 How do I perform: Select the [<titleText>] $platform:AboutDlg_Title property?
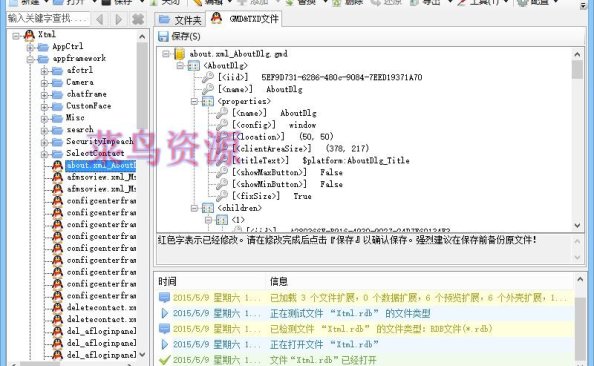[x=321, y=160]
